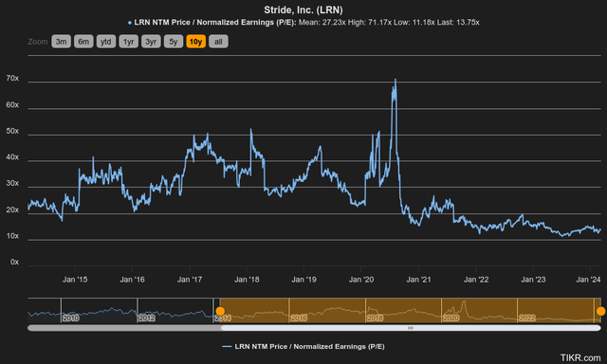Click the Mean: 27.23x statistic
607x364 pixels.
322,23
